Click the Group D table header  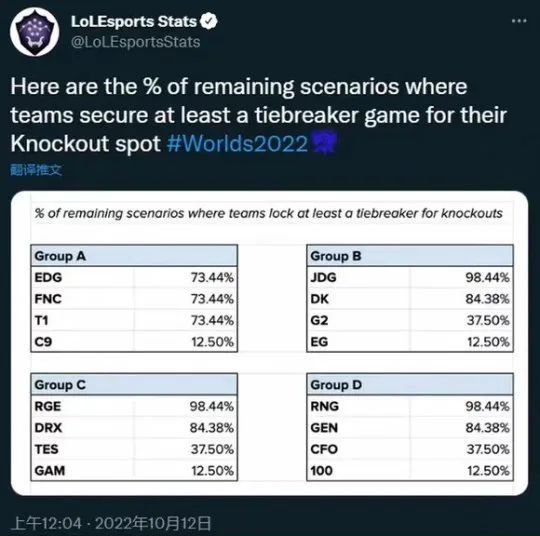click(x=410, y=384)
